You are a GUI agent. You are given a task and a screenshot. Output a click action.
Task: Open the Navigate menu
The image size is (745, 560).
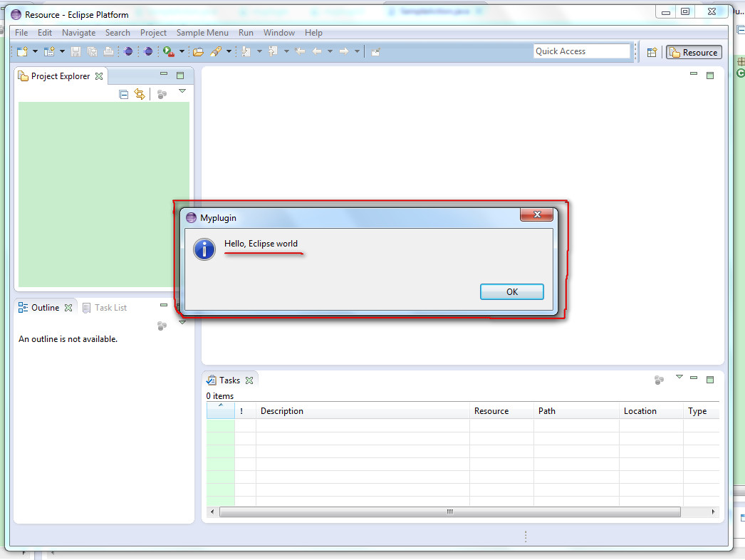78,32
